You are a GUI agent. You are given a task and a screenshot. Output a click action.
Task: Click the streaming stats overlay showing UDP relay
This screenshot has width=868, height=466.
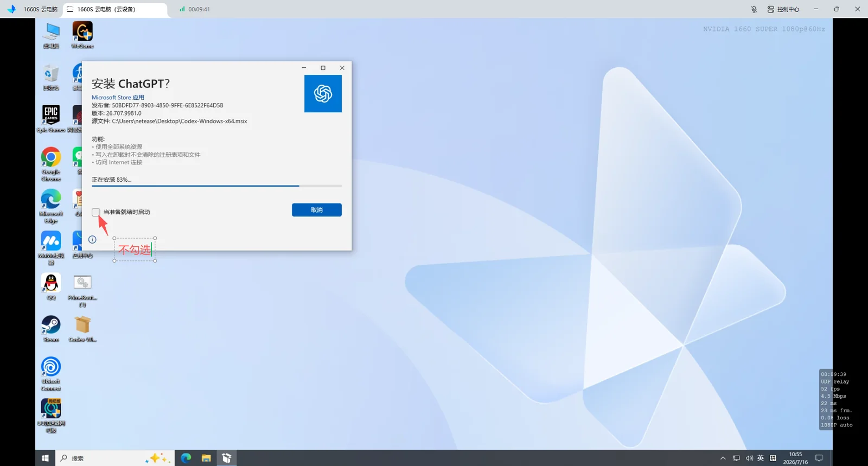(836, 400)
